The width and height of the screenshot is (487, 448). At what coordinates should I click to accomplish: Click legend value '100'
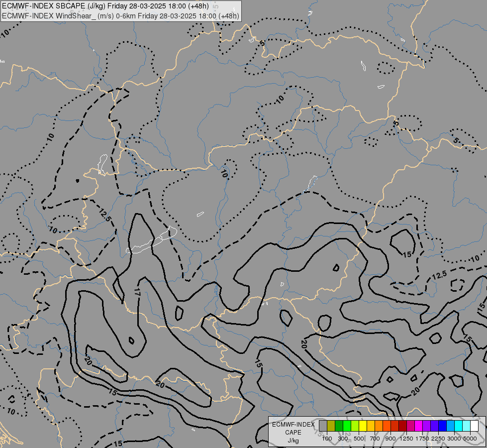coord(327,439)
